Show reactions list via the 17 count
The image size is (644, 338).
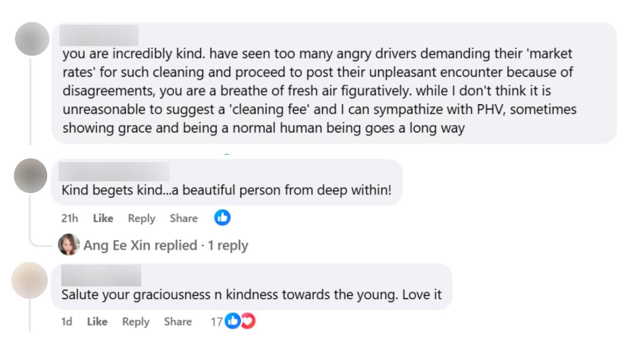[216, 321]
